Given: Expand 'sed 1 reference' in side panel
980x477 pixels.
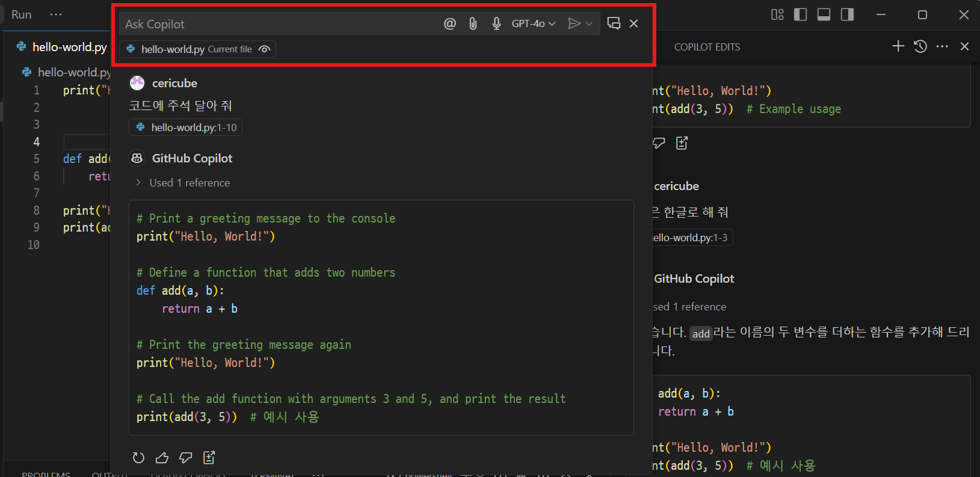Looking at the screenshot, I should point(690,307).
